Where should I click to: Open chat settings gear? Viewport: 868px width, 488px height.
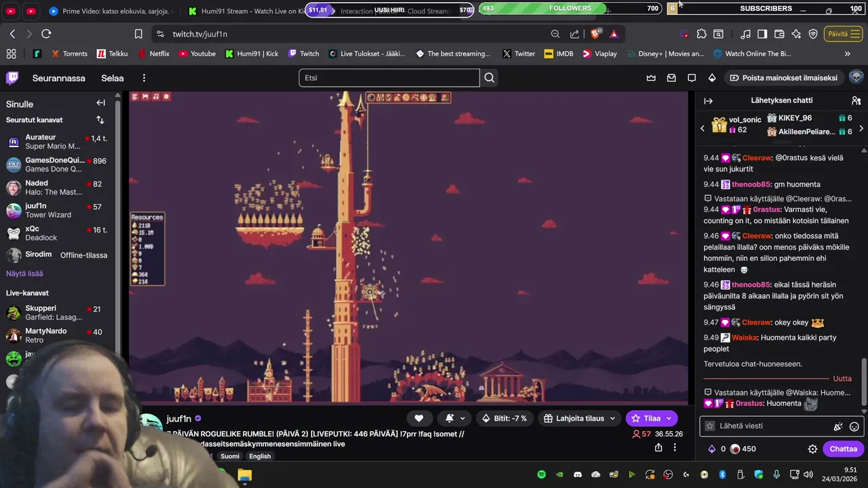click(x=812, y=449)
